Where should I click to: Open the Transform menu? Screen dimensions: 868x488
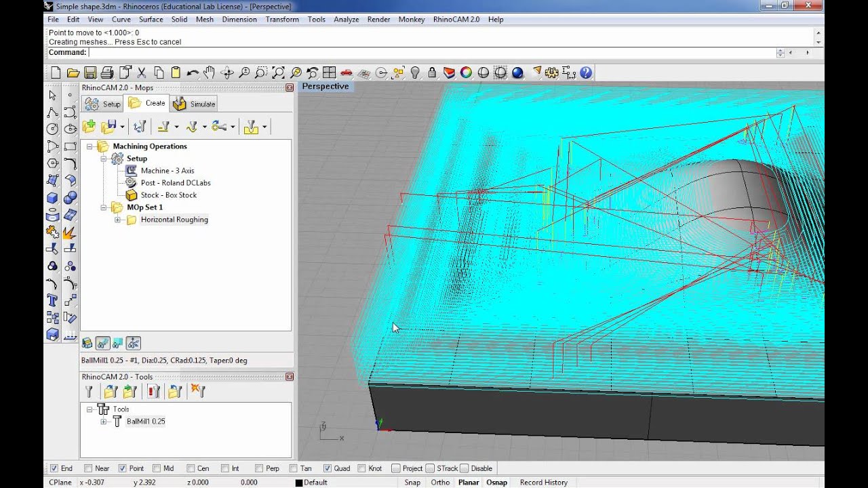pos(282,20)
